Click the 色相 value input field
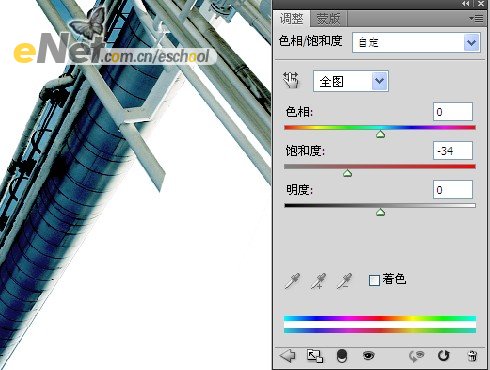 453,112
